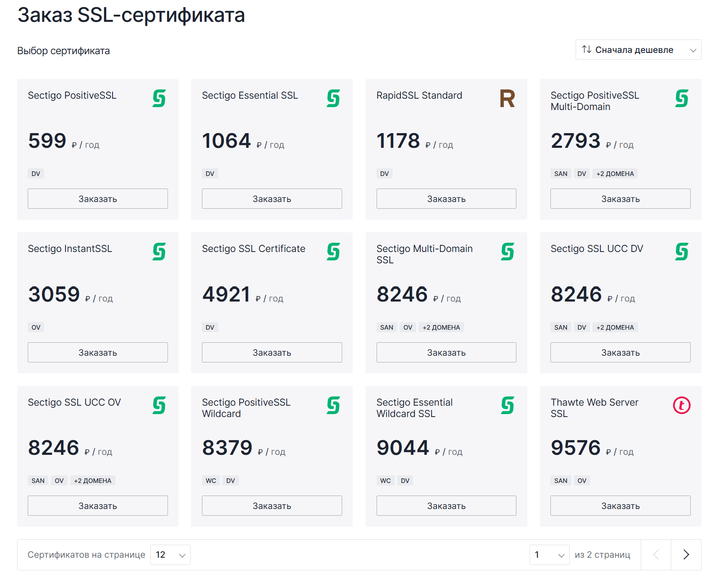Order Sectigo PositiveSSL with Заказать
This screenshot has height=572, width=728.
(98, 199)
